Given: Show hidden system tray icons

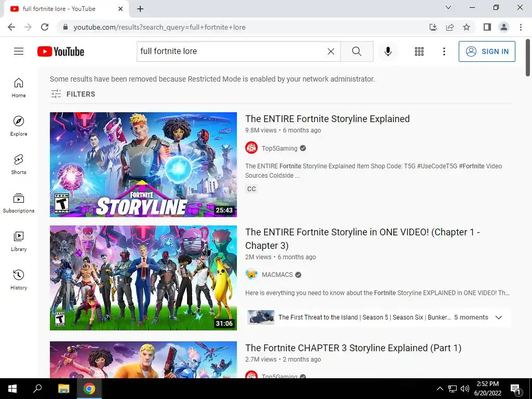Looking at the screenshot, I should coord(440,389).
